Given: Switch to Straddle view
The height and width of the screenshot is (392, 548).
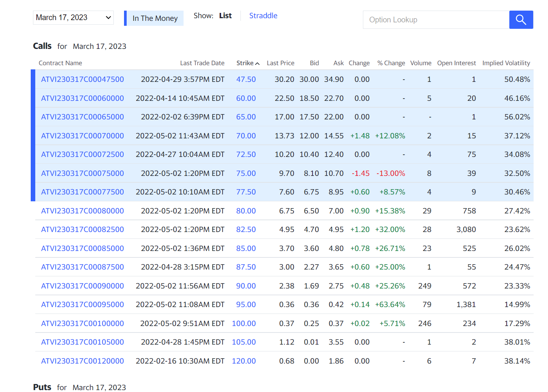Looking at the screenshot, I should tap(263, 16).
